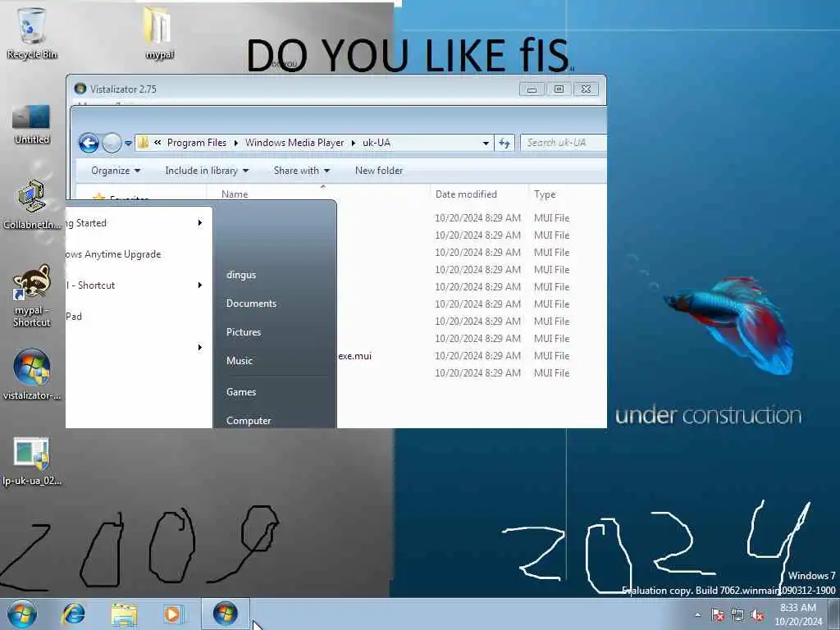This screenshot has width=840, height=630.
Task: Open the network tray icon
Action: click(737, 615)
